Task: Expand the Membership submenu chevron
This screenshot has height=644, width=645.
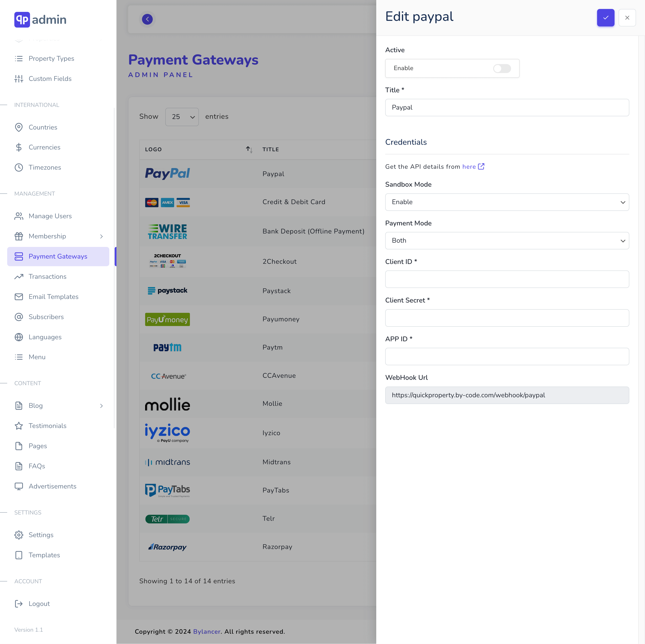Action: pos(101,236)
